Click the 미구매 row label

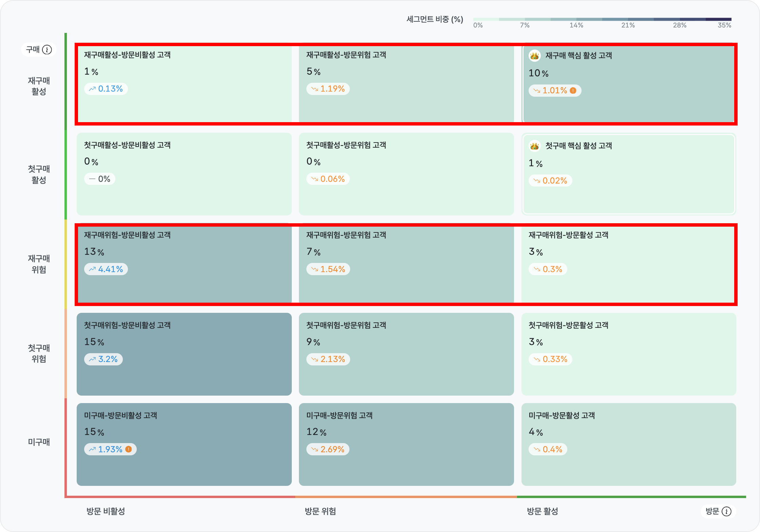click(39, 442)
